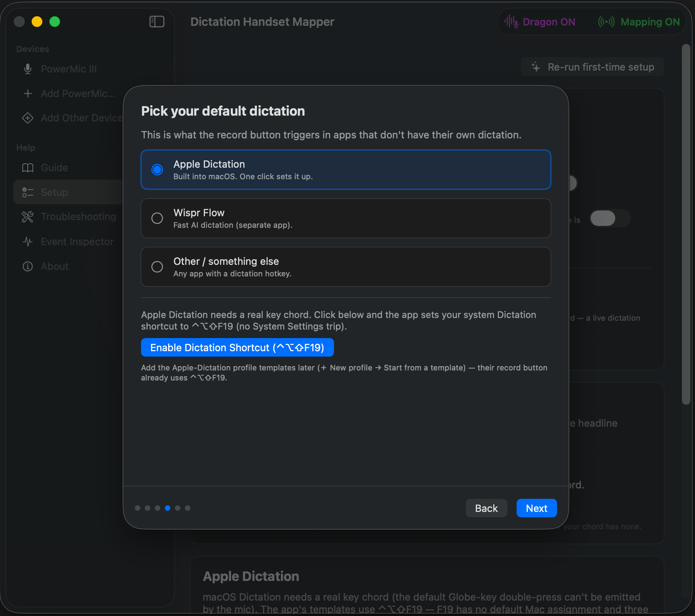Click the 'Apple Dictation' heading in background window

click(x=251, y=576)
